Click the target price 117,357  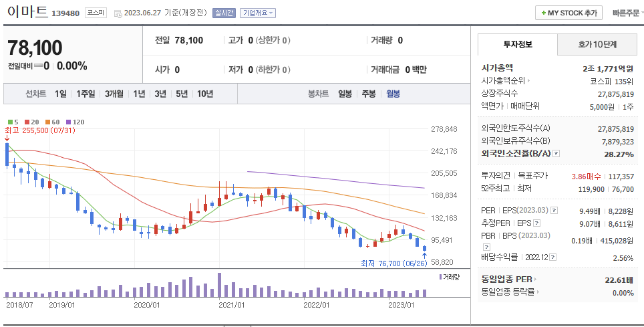pos(621,177)
